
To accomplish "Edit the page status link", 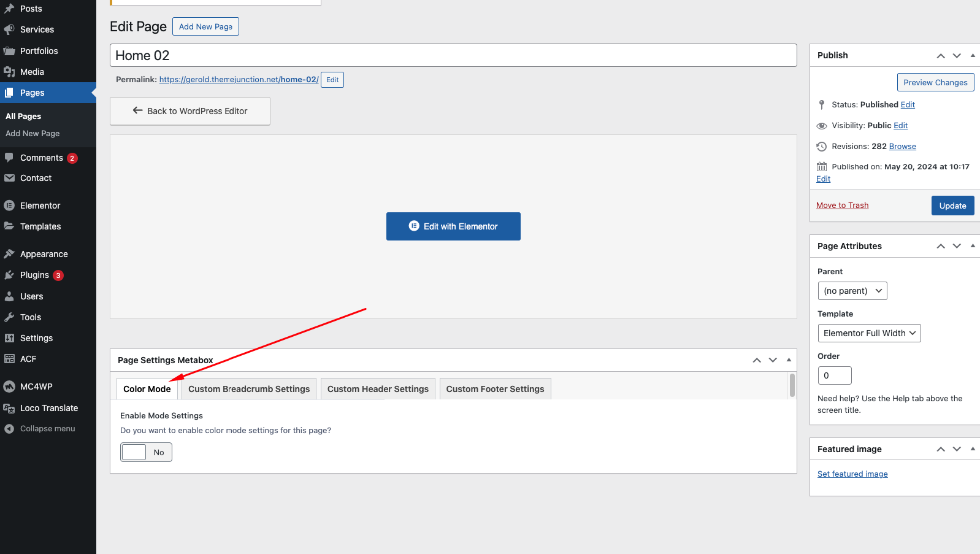I will (x=908, y=105).
